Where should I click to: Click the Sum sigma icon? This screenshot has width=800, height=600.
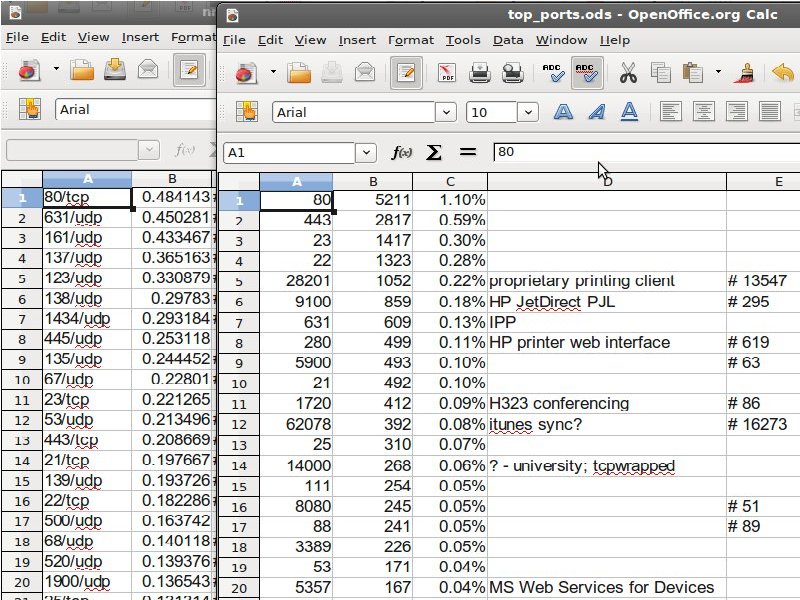point(434,153)
